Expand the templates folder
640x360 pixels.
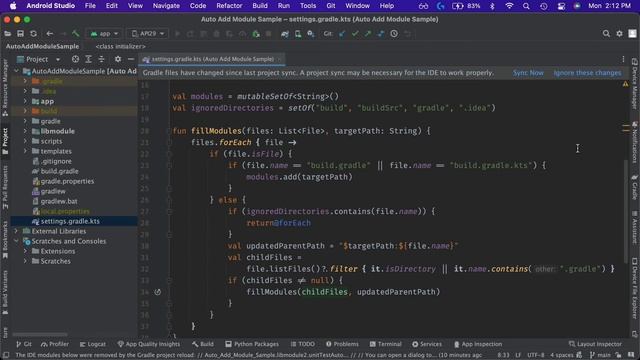(x=25, y=151)
